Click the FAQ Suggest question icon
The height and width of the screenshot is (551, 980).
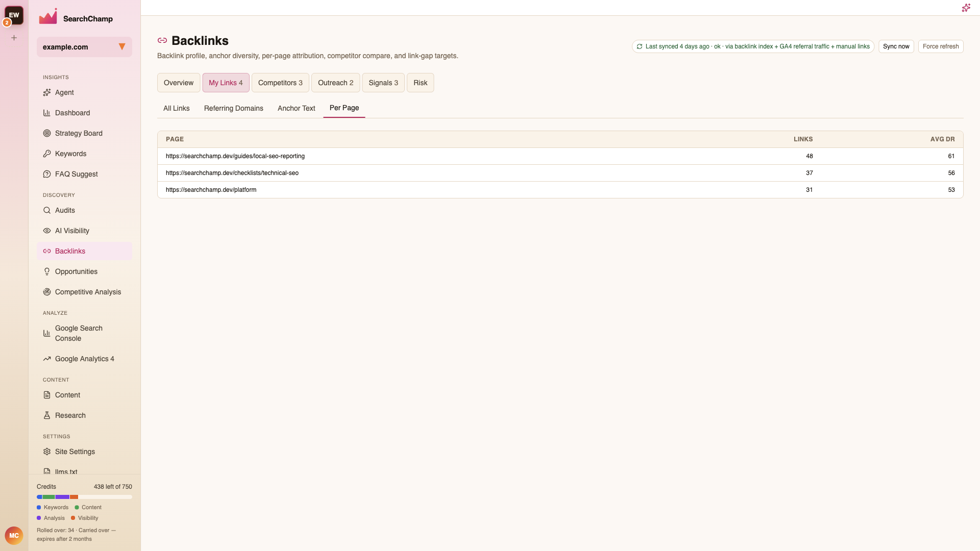coord(47,174)
